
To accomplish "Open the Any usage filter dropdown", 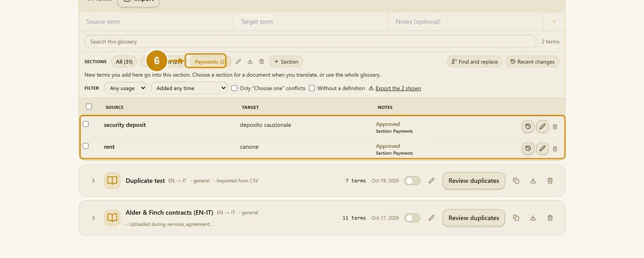I will click(x=126, y=88).
